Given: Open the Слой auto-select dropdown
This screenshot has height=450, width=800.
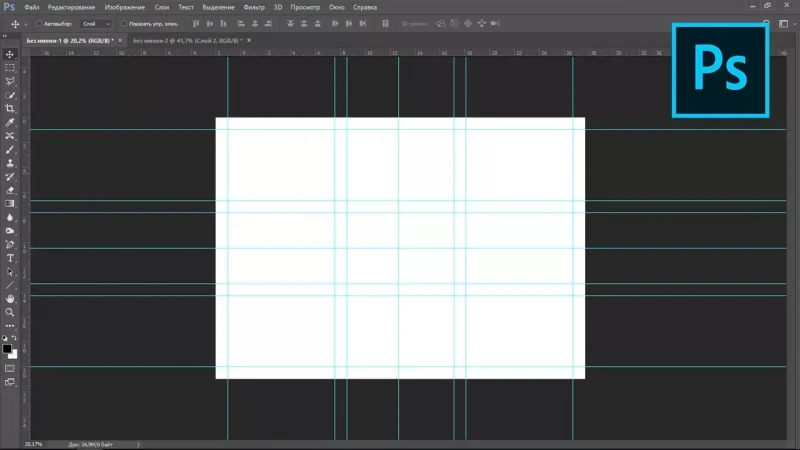Looking at the screenshot, I should point(93,23).
